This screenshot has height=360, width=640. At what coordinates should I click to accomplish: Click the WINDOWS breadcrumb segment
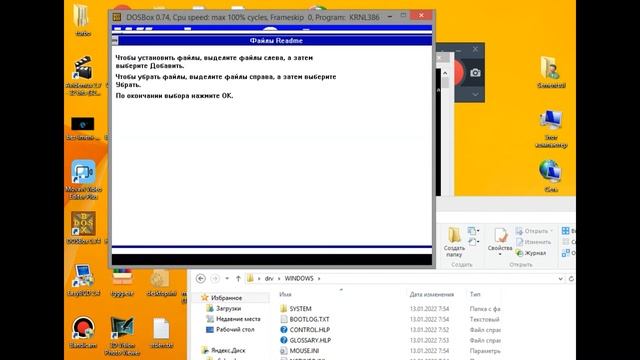(x=299, y=278)
